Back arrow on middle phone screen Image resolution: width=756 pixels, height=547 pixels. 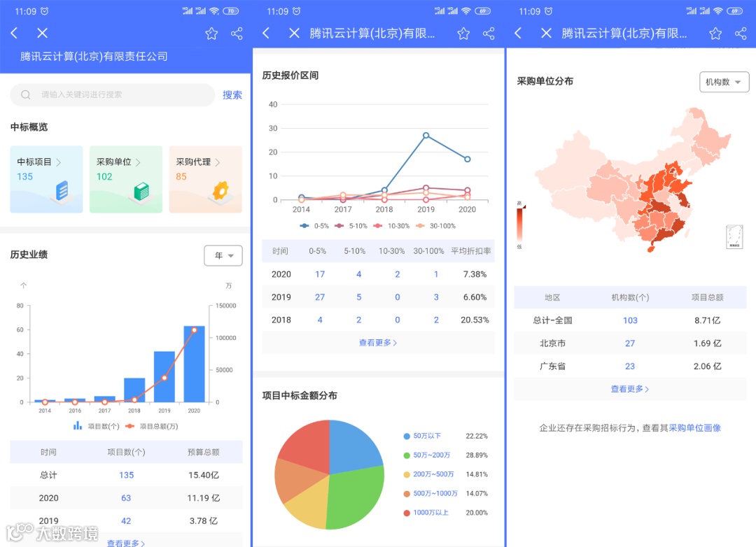click(x=266, y=33)
